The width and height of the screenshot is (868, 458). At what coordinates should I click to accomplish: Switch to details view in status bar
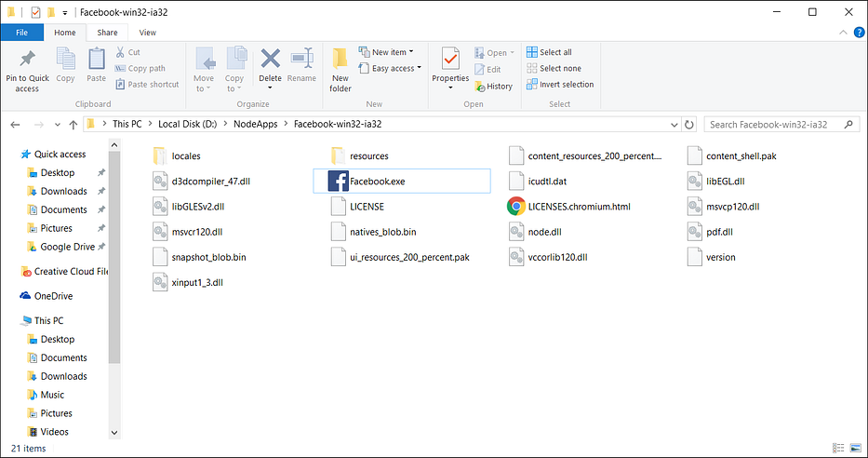pos(838,448)
